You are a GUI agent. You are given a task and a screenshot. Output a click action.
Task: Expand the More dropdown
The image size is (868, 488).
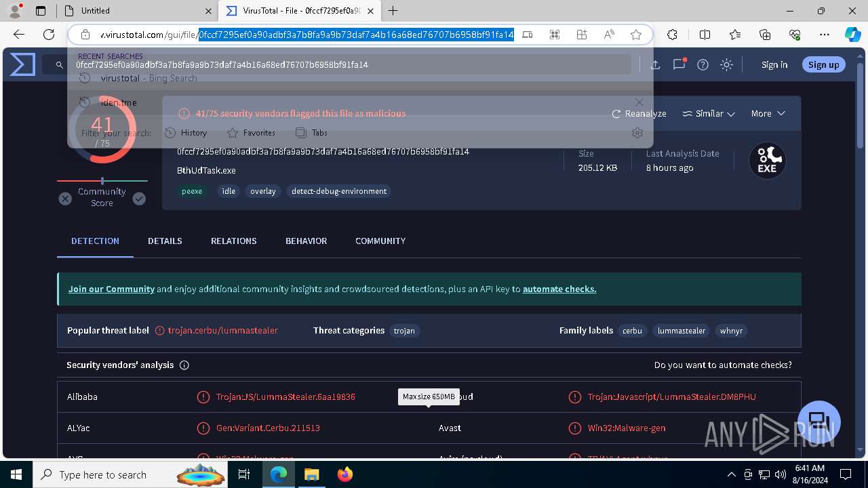768,114
